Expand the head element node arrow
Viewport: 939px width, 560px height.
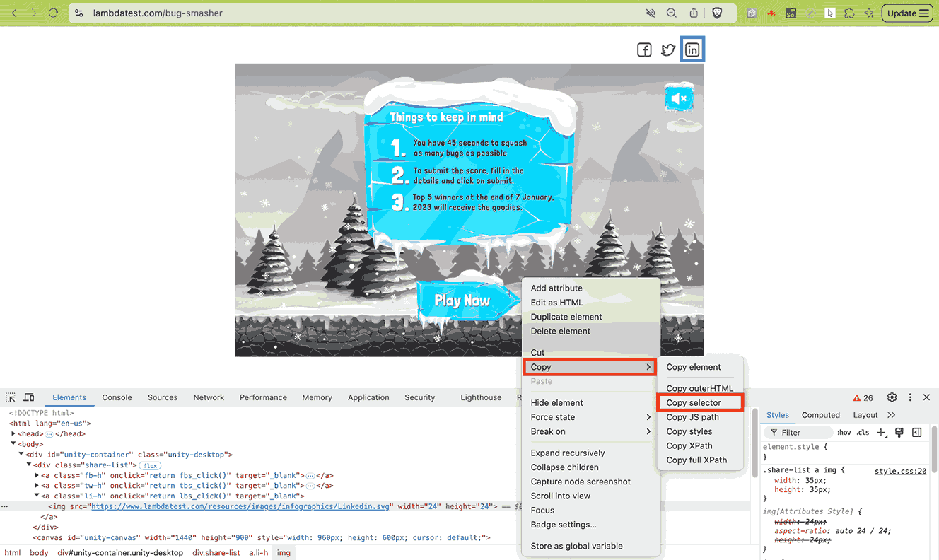(x=13, y=433)
